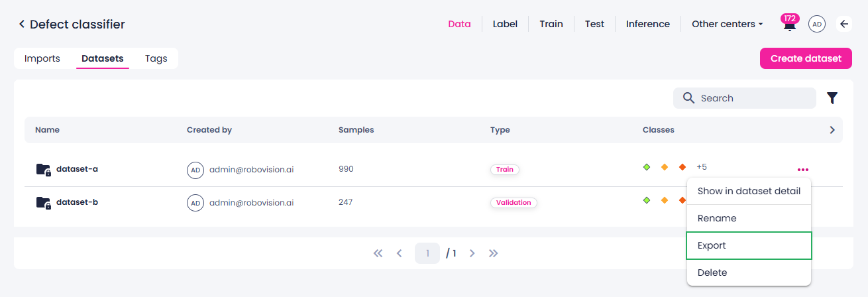
Task: Click the Create dataset button
Action: point(806,58)
